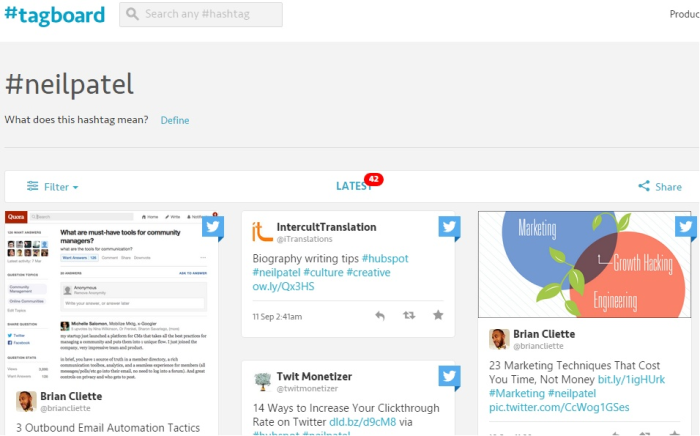Click the 11 Sep 2:41am timestamp
This screenshot has height=436, width=700.
click(277, 317)
